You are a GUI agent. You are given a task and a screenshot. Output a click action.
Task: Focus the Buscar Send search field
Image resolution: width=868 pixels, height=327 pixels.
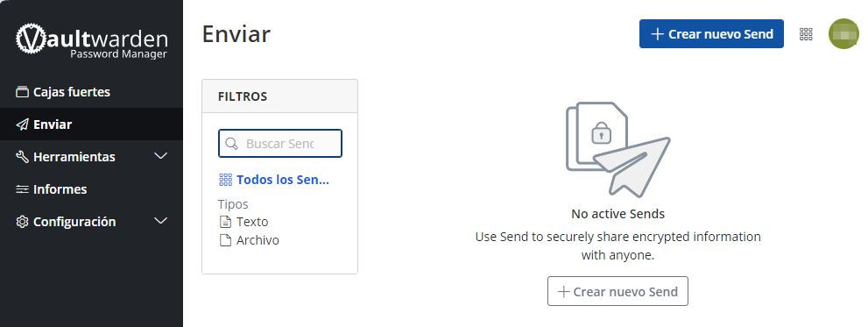(280, 144)
